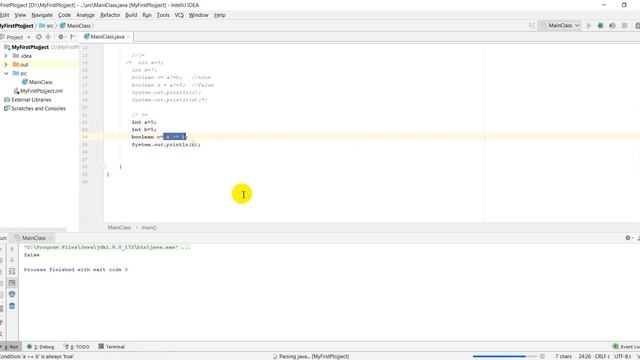Click the UTF-8 encoding selector
Image resolution: width=640 pixels, height=360 pixels.
coord(623,356)
